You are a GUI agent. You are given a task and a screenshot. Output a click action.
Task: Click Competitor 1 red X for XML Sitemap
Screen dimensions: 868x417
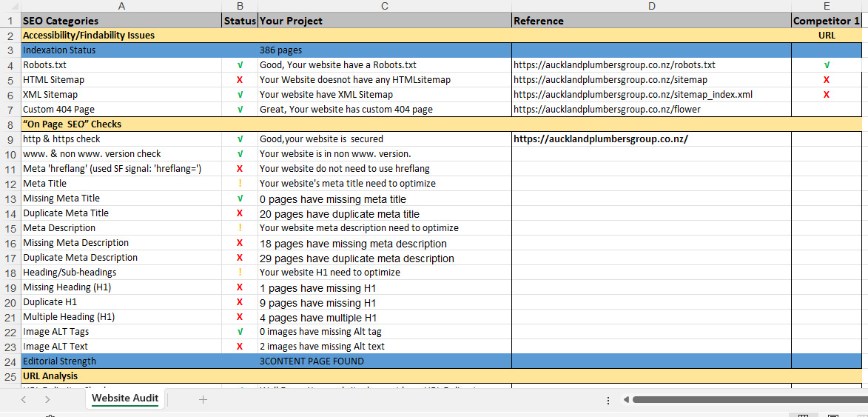point(826,95)
